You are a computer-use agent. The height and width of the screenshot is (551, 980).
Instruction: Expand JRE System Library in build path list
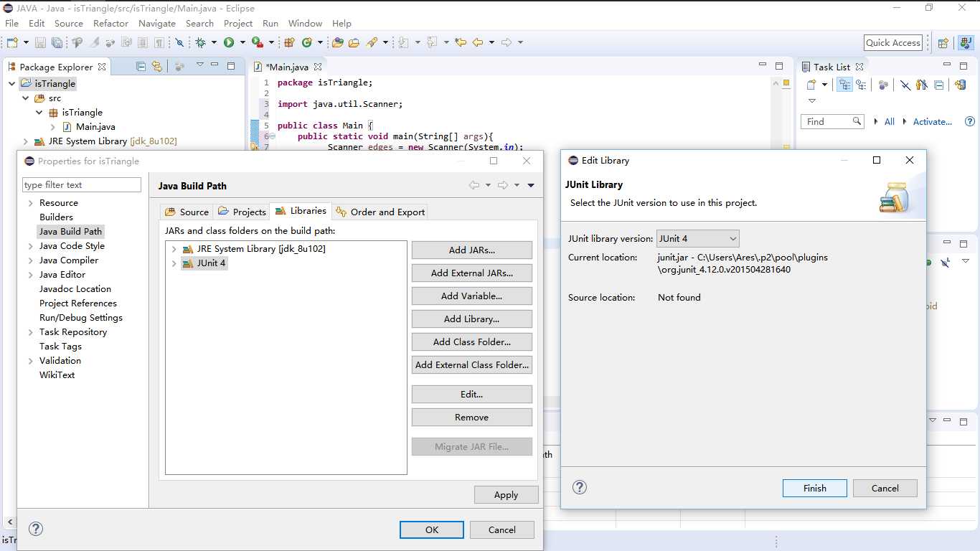(x=174, y=249)
